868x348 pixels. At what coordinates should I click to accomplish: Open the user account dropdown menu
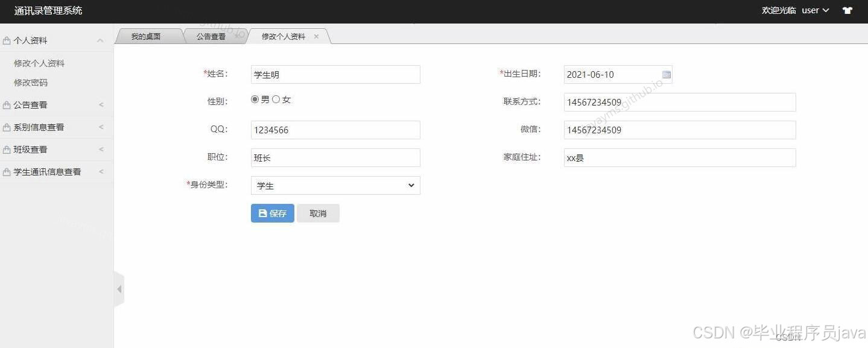(816, 10)
